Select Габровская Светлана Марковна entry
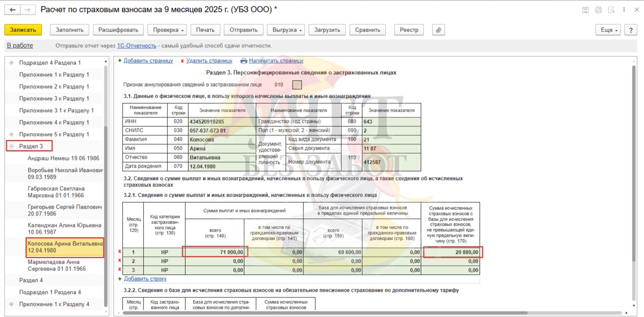Image resolution: width=644 pixels, height=317 pixels. pyautogui.click(x=56, y=192)
